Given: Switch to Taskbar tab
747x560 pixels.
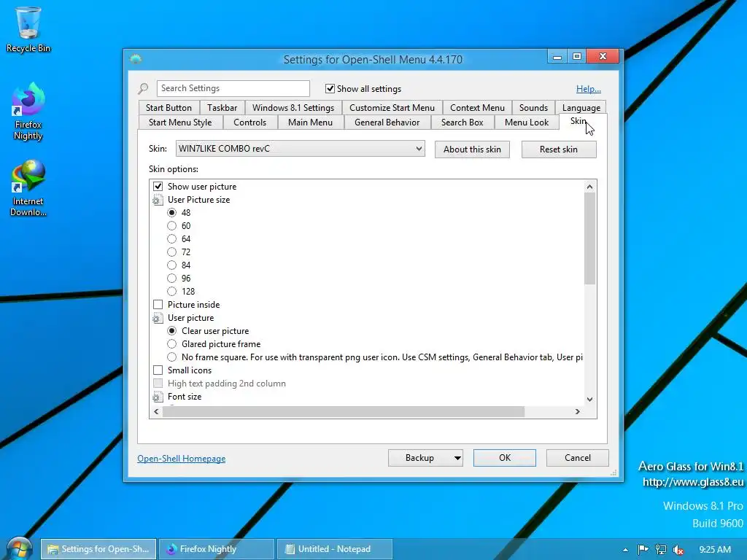Looking at the screenshot, I should click(222, 108).
